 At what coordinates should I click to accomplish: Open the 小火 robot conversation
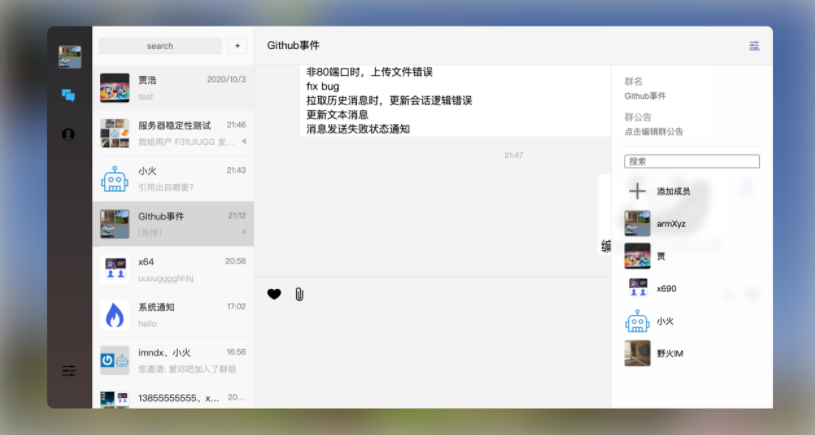point(173,178)
